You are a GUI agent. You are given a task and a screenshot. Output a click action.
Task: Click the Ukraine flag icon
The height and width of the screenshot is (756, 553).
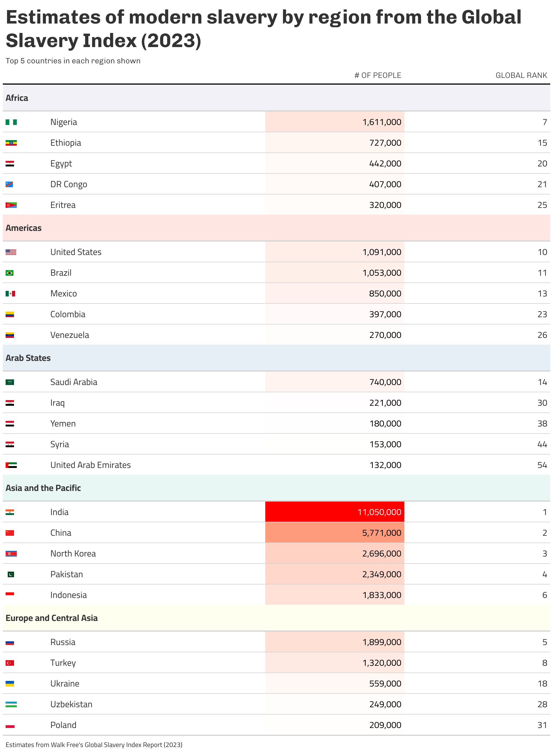[x=10, y=683]
